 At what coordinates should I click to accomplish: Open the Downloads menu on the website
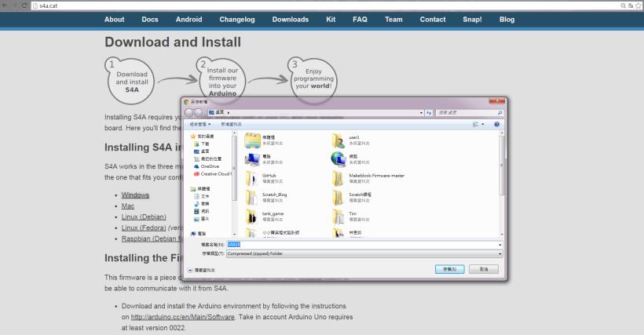point(290,20)
